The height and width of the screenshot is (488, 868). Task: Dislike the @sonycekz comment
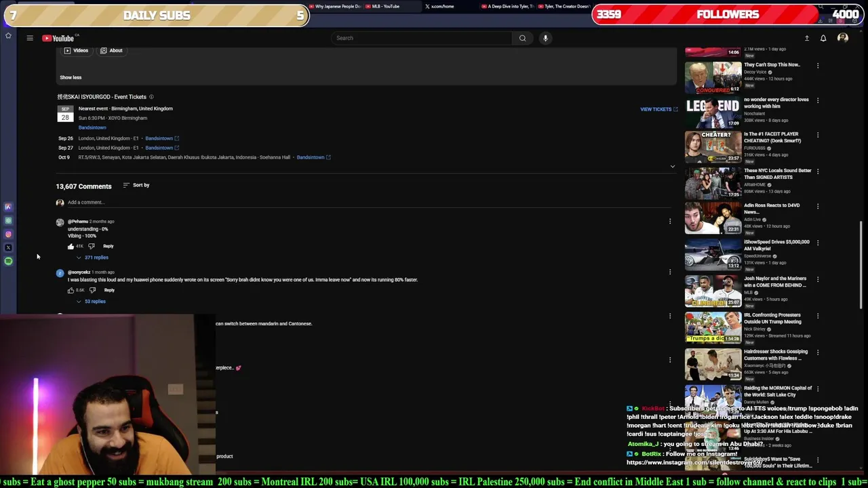(x=92, y=290)
